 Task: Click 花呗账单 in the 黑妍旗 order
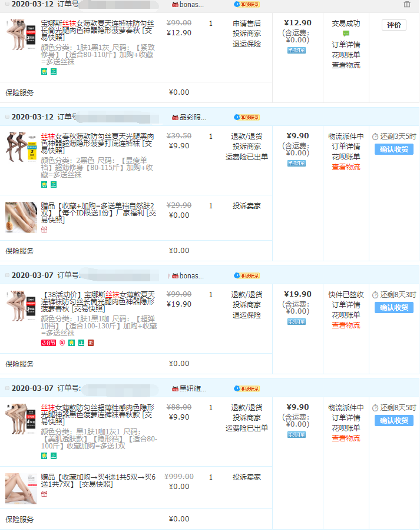click(346, 428)
